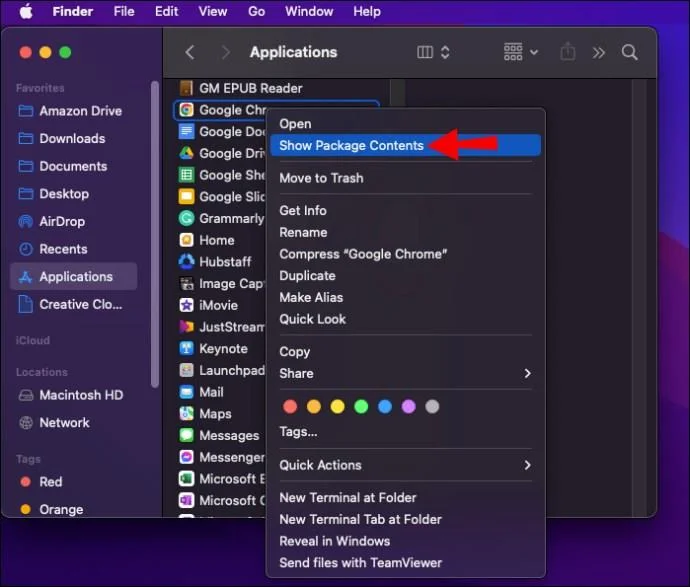
Task: Open the Edit menu
Action: point(166,11)
